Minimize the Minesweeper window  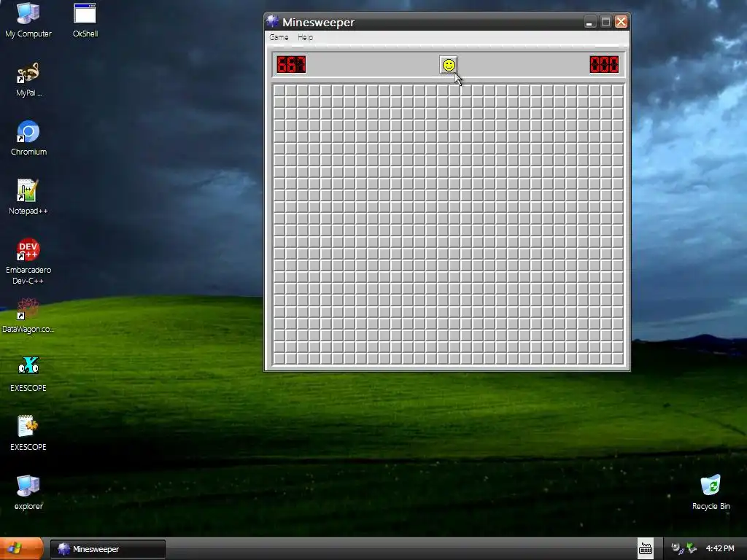[x=589, y=22]
